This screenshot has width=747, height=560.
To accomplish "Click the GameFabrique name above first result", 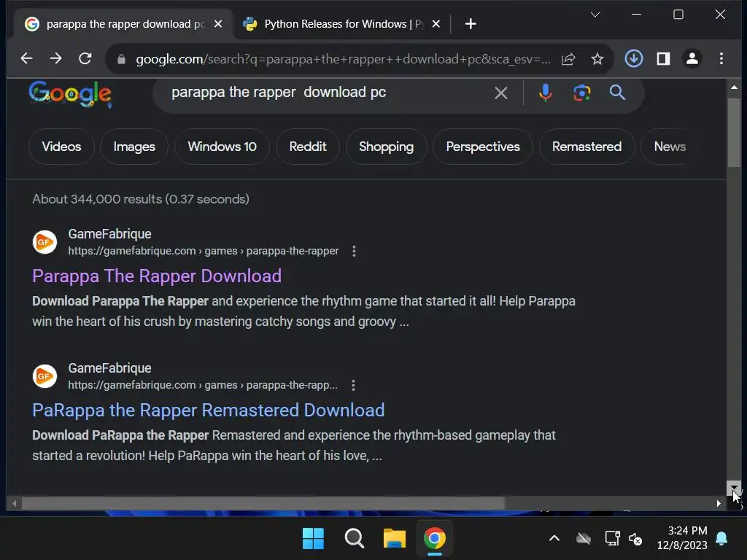I will coord(109,234).
